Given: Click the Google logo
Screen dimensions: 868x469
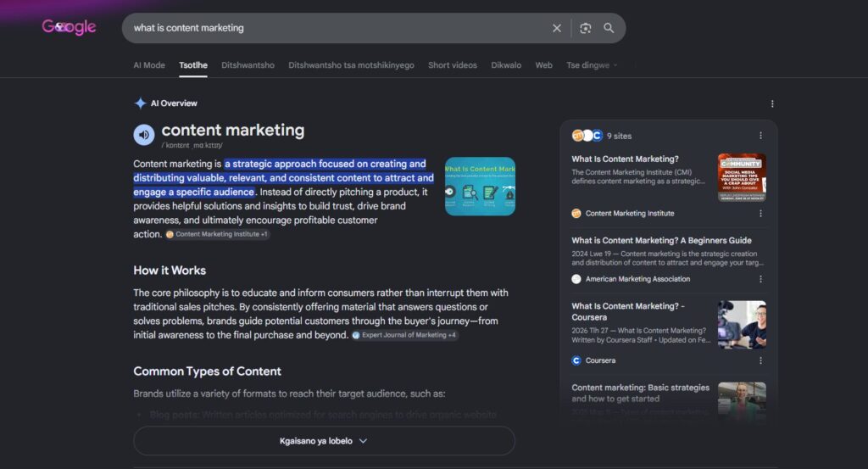Looking at the screenshot, I should (70, 27).
